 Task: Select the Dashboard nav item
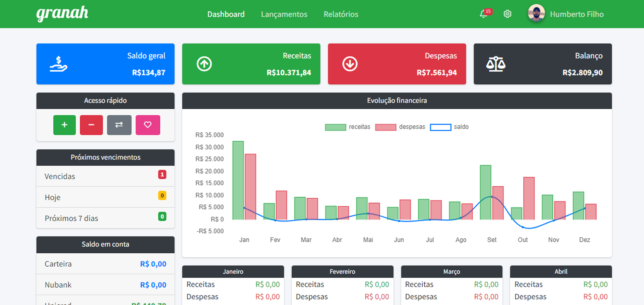pyautogui.click(x=226, y=14)
